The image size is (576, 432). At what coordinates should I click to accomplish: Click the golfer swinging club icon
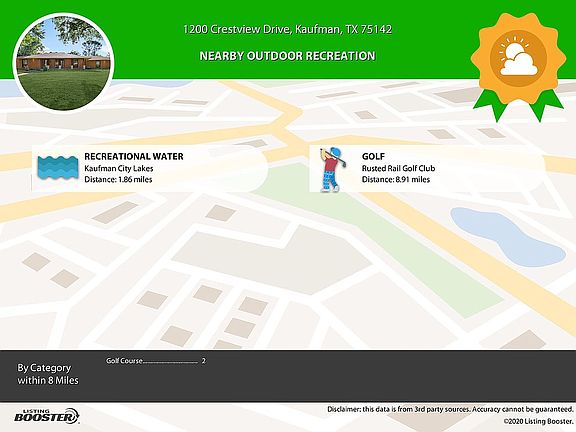[x=332, y=169]
